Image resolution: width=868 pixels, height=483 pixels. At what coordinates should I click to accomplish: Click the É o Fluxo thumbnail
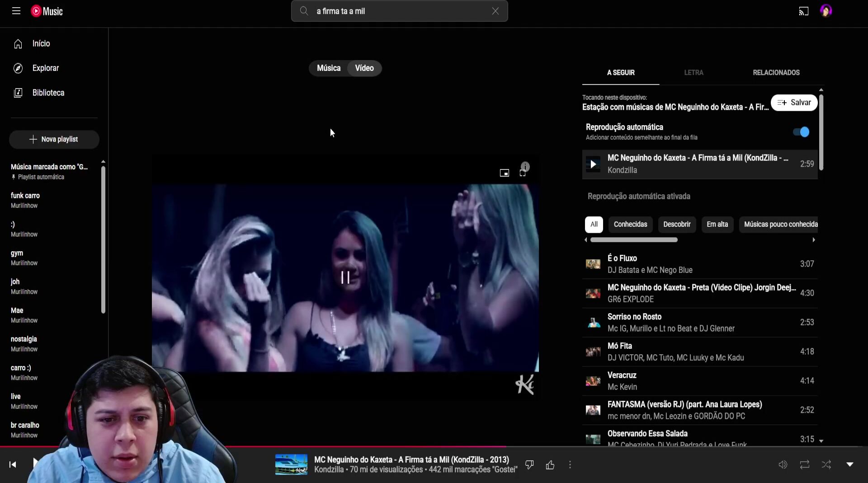pyautogui.click(x=593, y=264)
